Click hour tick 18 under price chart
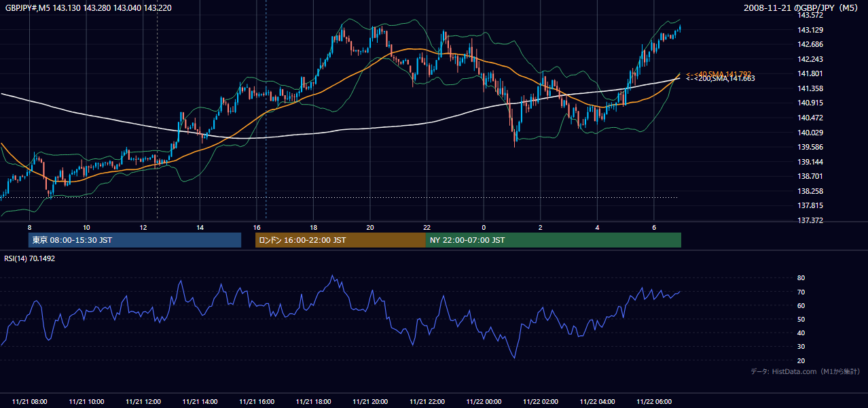 coord(313,227)
